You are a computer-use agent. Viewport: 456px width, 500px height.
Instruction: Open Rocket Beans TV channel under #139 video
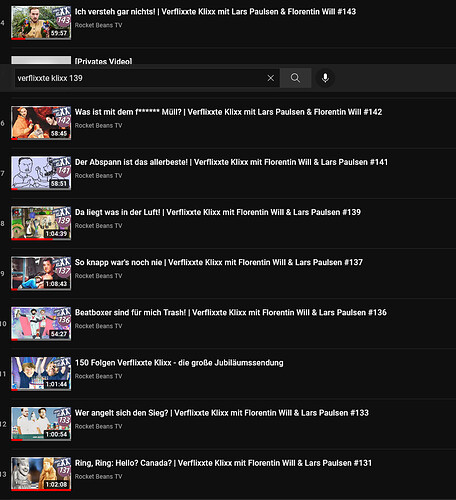click(98, 226)
